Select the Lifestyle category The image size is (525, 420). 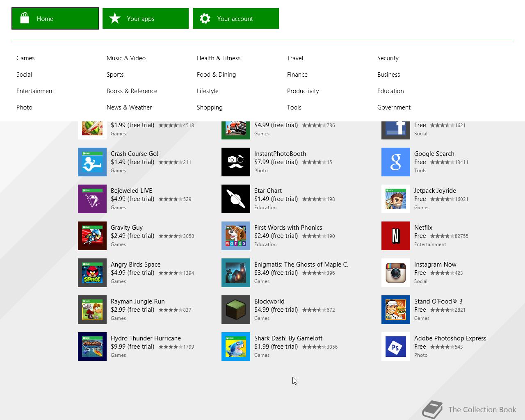point(208,91)
